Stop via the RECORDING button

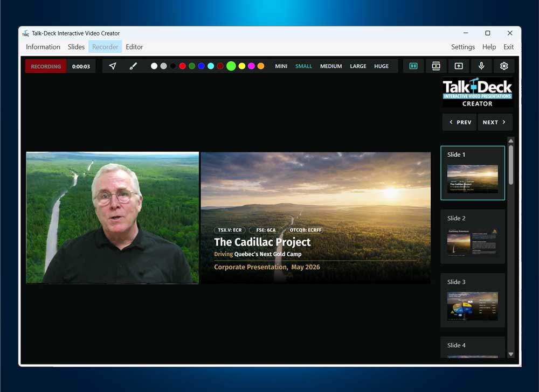click(x=46, y=66)
